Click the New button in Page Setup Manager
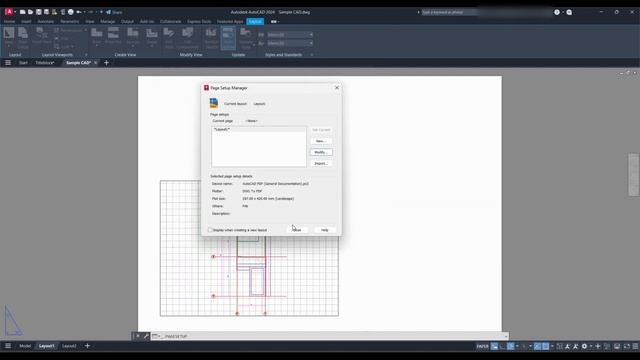The width and height of the screenshot is (640, 360). (321, 141)
